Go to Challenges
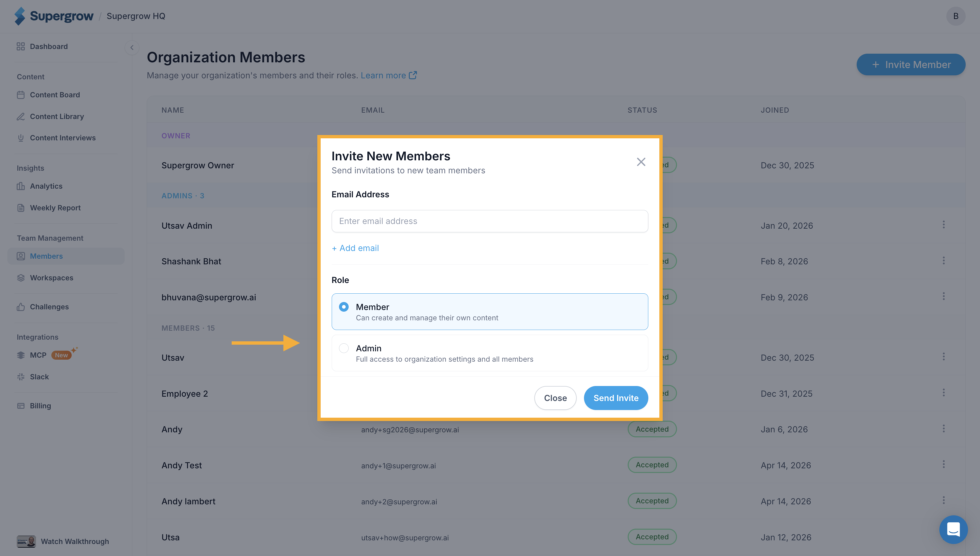Screen dimensions: 980x556 point(42,307)
